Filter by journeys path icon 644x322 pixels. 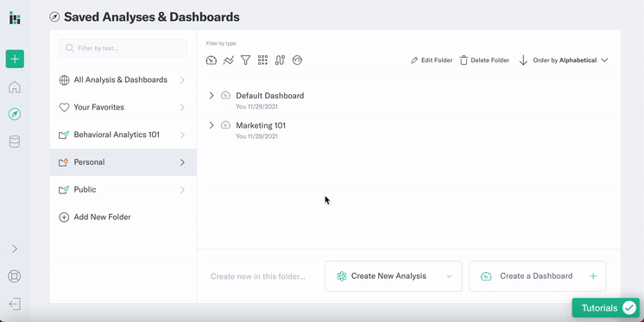280,60
